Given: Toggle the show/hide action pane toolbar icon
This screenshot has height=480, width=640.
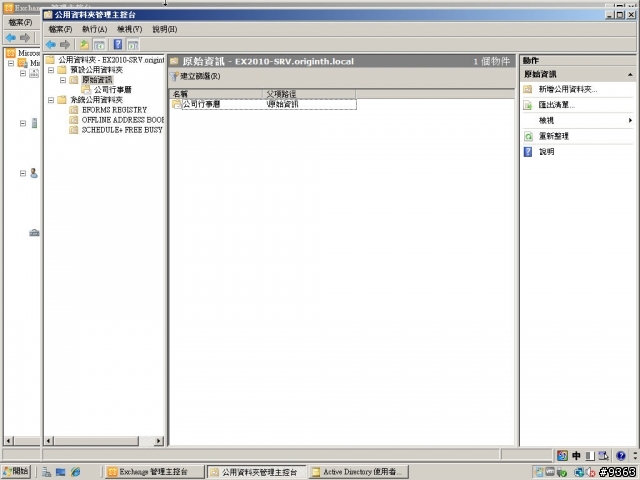Looking at the screenshot, I should (133, 44).
